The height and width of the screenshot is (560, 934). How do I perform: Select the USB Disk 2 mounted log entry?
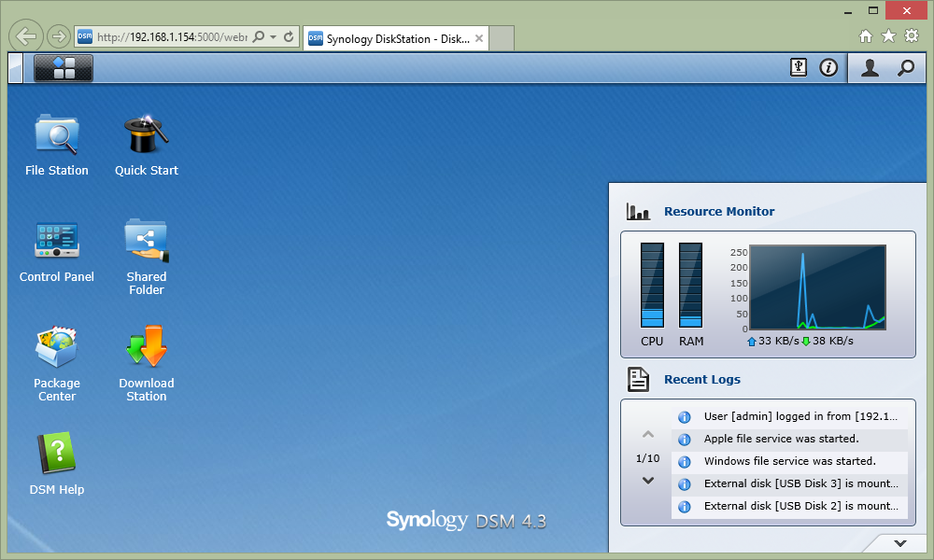point(789,507)
